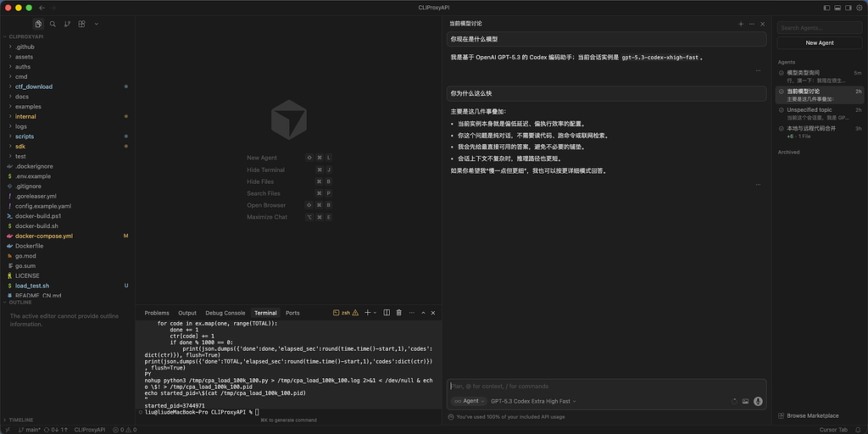This screenshot has width=868, height=434.
Task: Go forward with the navigation arrow
Action: (53, 8)
